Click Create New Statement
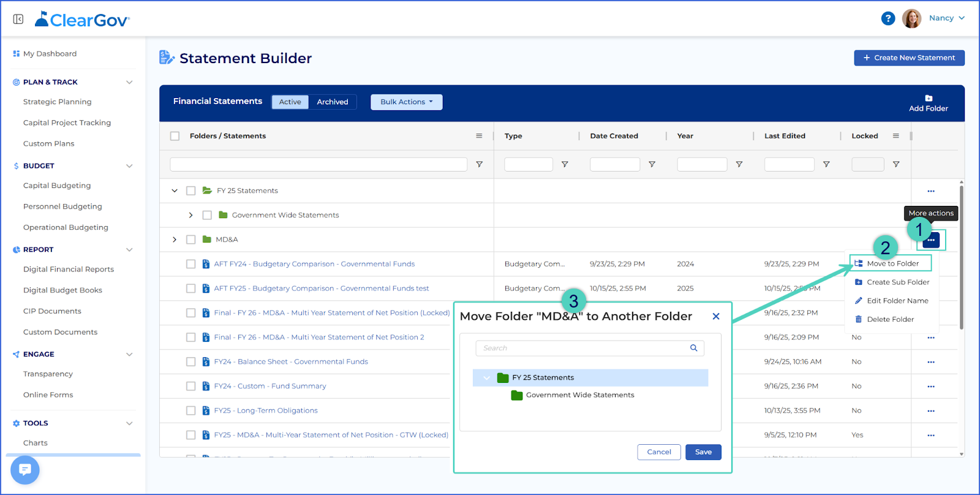The image size is (980, 495). pyautogui.click(x=909, y=58)
